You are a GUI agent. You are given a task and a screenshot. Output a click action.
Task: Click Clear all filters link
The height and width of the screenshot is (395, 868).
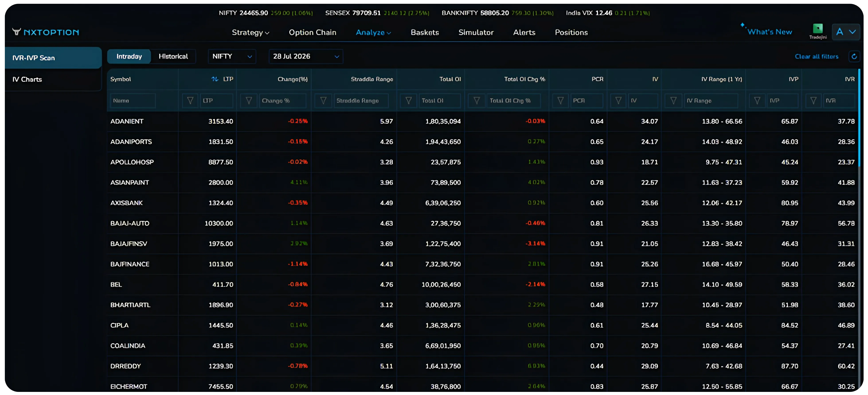click(816, 56)
